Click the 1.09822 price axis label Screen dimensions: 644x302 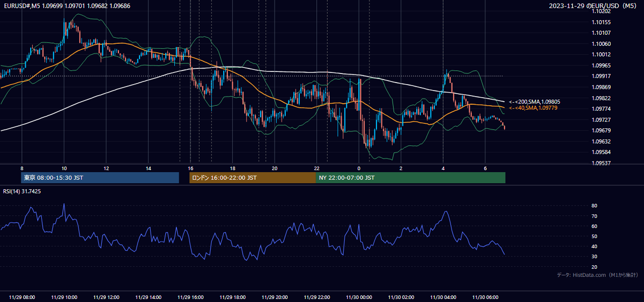[601, 98]
